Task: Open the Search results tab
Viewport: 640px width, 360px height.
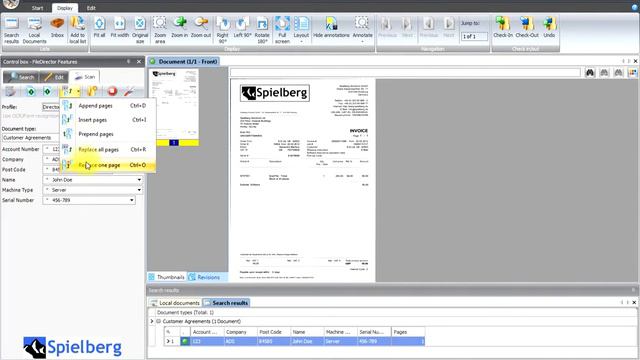Action: (x=226, y=303)
